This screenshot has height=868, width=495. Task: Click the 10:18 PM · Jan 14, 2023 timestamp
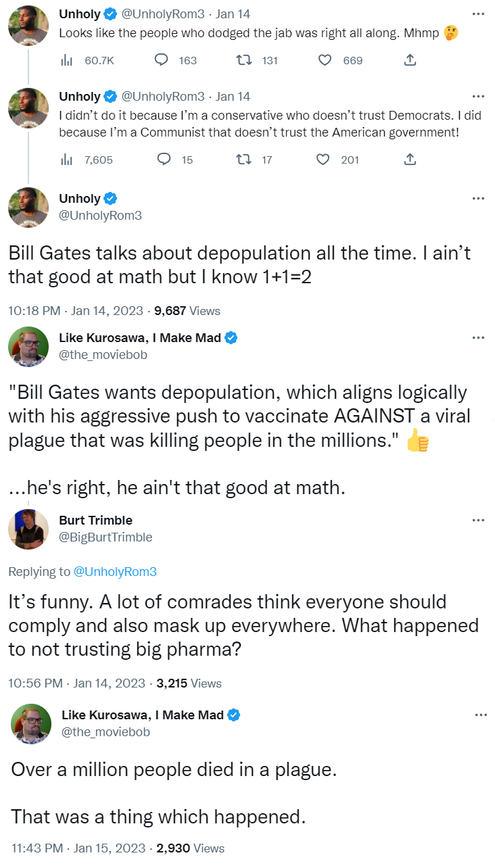pyautogui.click(x=76, y=311)
